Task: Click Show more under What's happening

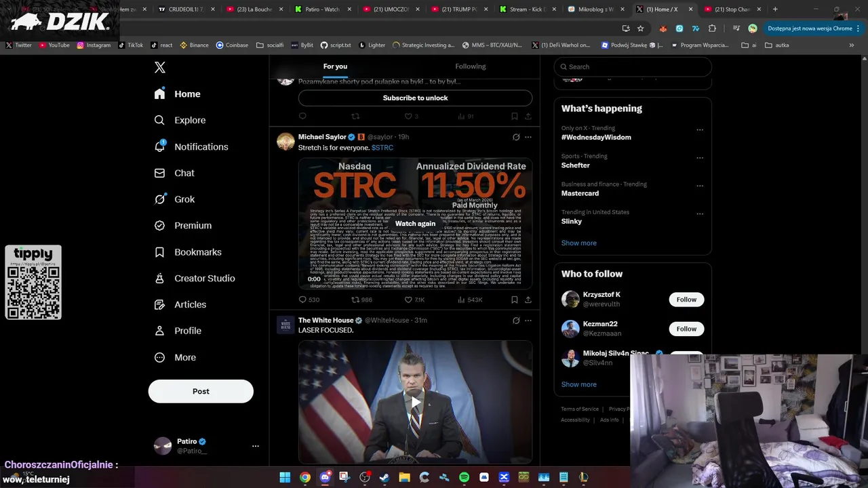Action: [578, 243]
